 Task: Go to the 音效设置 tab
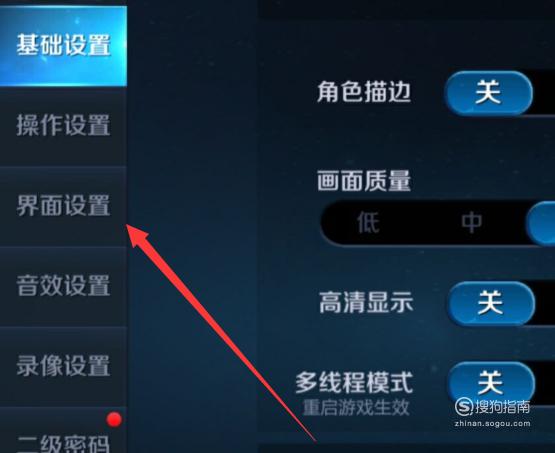tap(63, 286)
